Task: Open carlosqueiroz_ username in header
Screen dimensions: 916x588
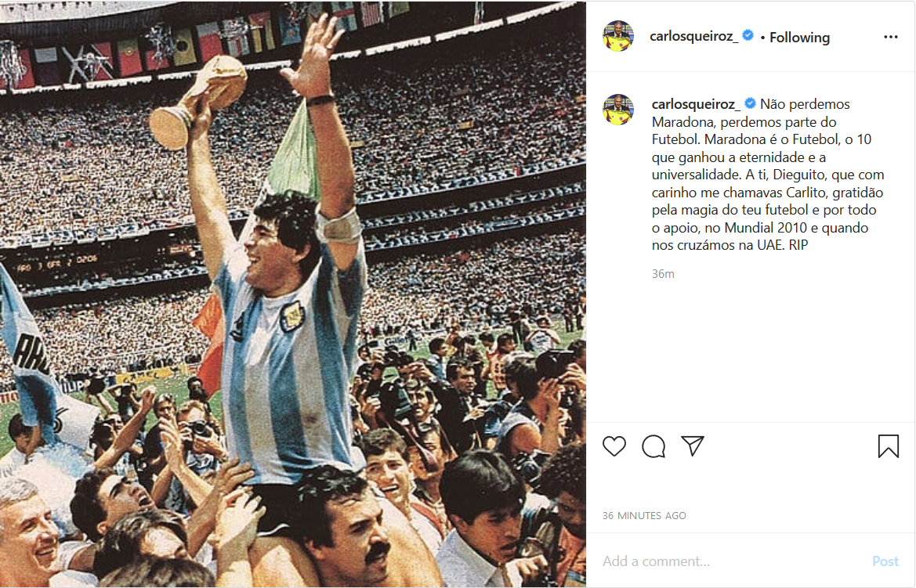Action: point(693,36)
